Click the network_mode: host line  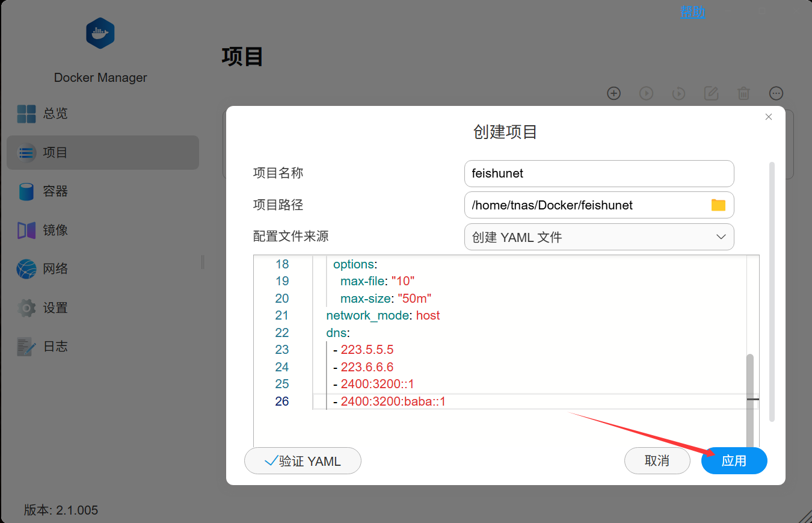(383, 315)
